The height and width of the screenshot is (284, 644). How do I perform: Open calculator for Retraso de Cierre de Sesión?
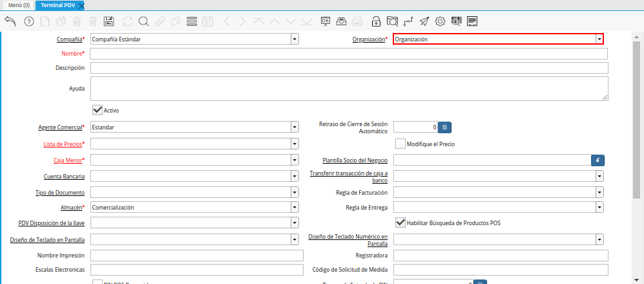(444, 127)
